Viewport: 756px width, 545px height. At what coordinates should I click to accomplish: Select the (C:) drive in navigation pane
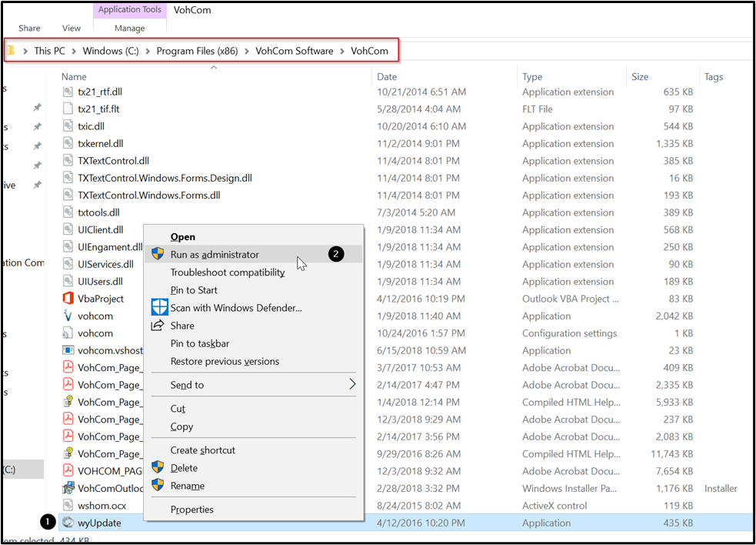click(x=23, y=470)
